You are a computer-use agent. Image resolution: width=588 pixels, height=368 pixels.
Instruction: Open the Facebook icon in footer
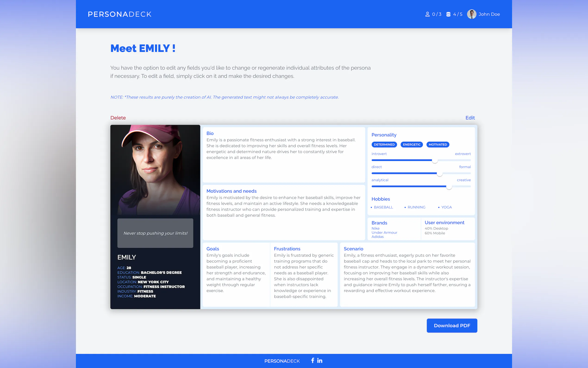(313, 360)
